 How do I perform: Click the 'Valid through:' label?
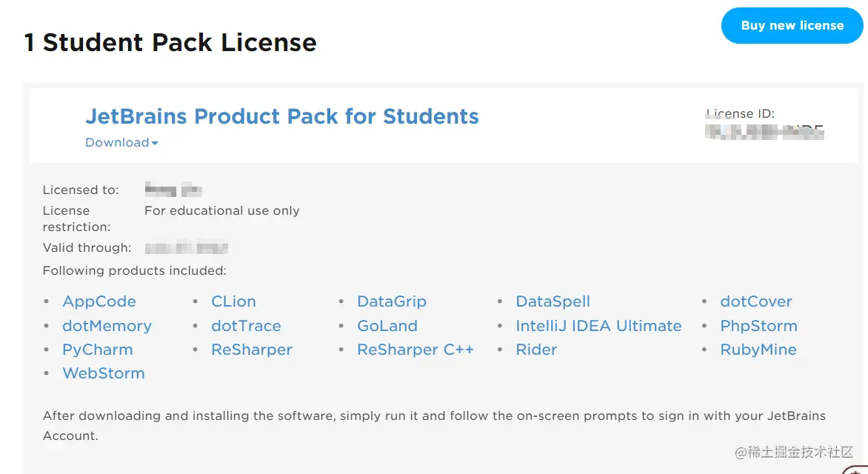[87, 247]
